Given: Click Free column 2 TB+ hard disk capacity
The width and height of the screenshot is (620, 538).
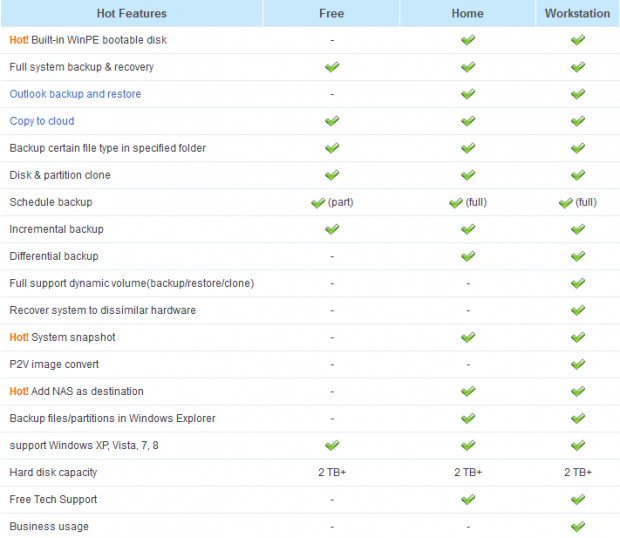Looking at the screenshot, I should [x=332, y=472].
